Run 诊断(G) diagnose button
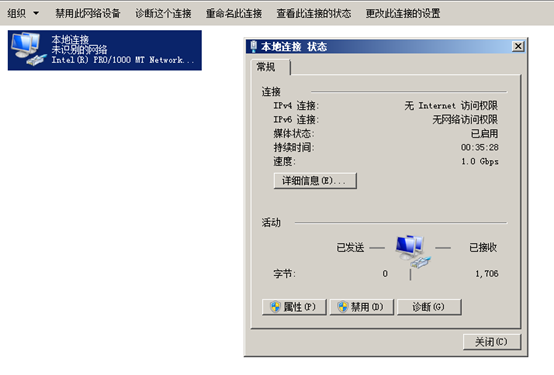 [429, 307]
